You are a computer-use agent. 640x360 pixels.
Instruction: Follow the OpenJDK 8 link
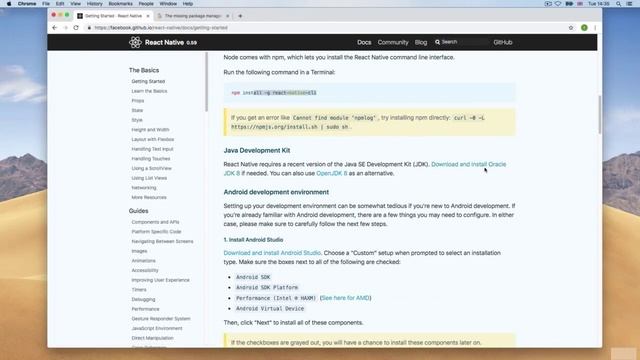pos(332,173)
